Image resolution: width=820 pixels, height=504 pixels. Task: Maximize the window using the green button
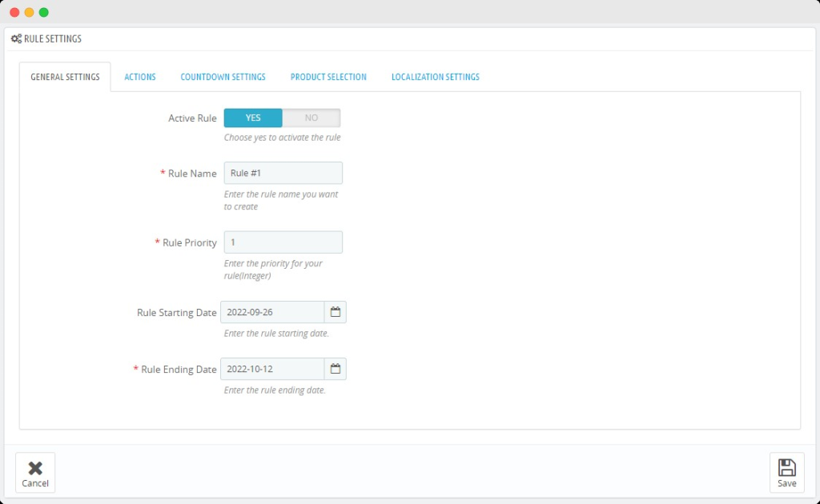tap(43, 12)
